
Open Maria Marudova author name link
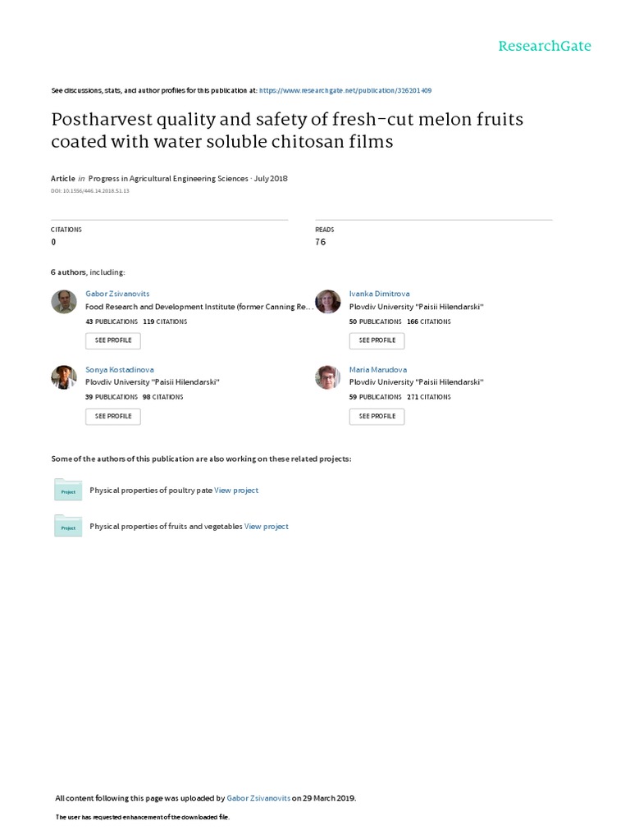pyautogui.click(x=377, y=370)
